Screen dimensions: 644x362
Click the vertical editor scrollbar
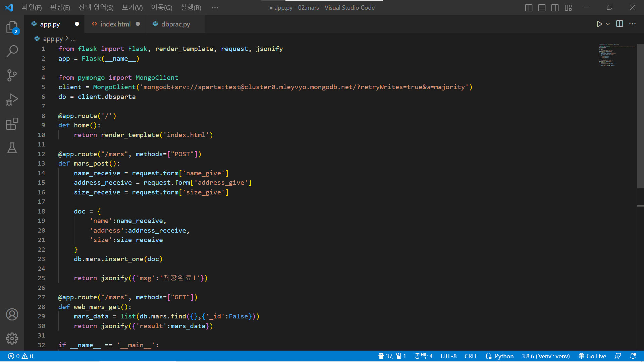point(640,116)
